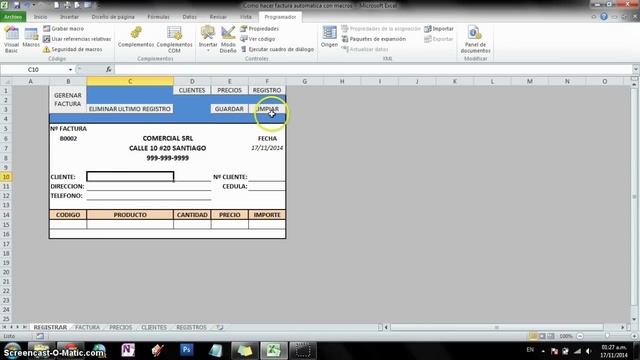Switch to the Fórmulas tab
The width and height of the screenshot is (640, 360).
pos(158,17)
